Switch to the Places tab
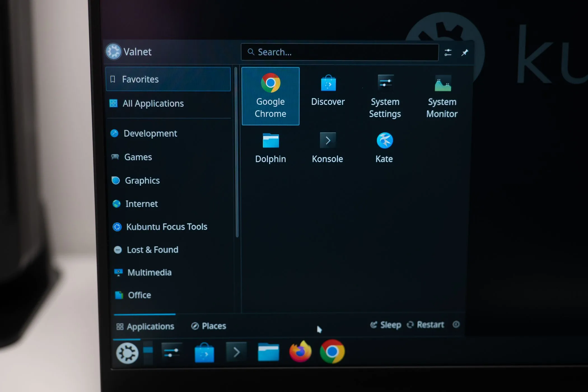This screenshot has height=392, width=588. click(208, 326)
